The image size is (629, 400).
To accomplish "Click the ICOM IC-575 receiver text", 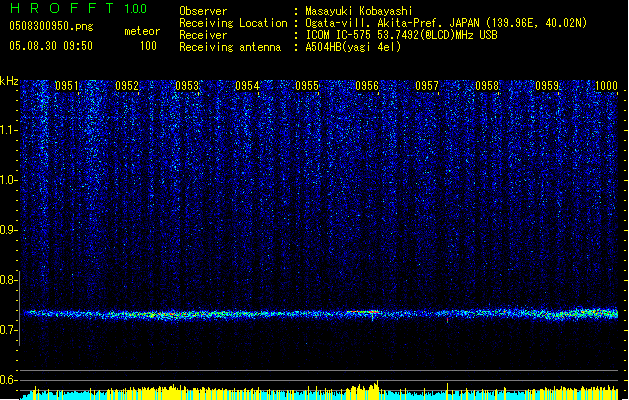I will point(402,35).
